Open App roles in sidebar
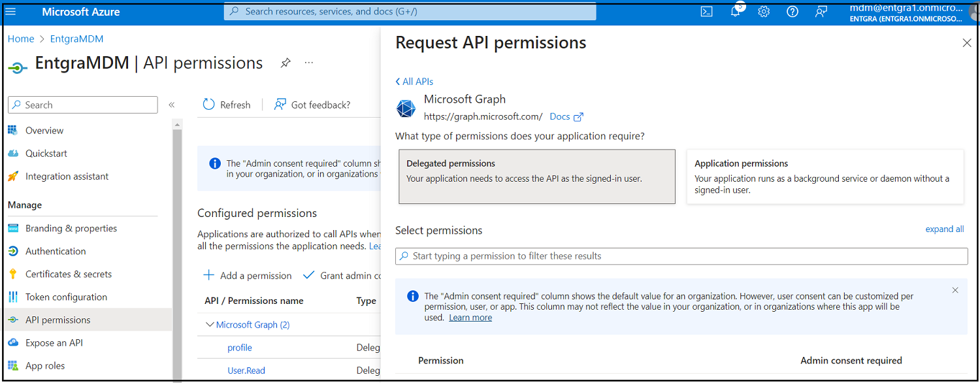 click(x=45, y=365)
